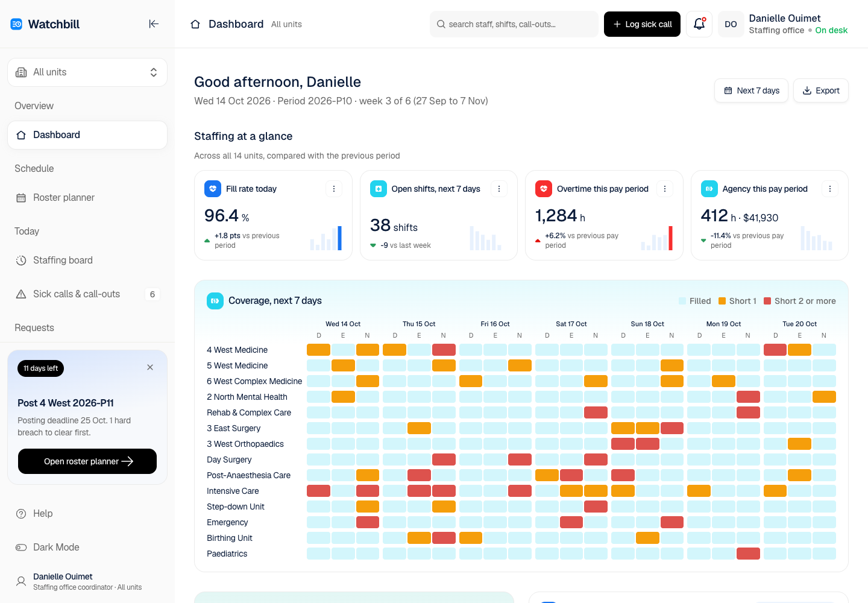Click the Agency this pay period icon
Screen dimensions: 868x603
pos(709,189)
